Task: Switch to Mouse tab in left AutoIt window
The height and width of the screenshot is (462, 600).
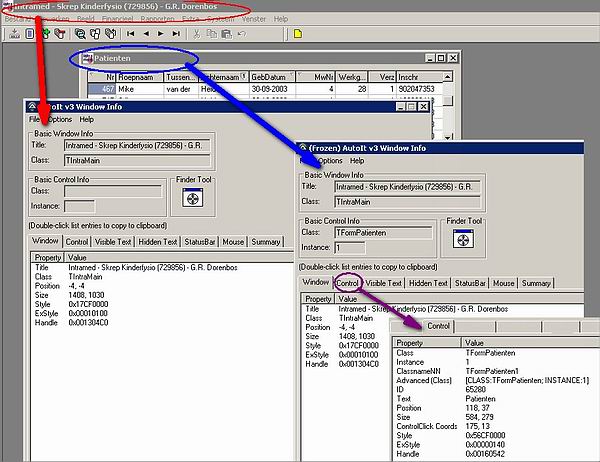Action: tap(233, 241)
